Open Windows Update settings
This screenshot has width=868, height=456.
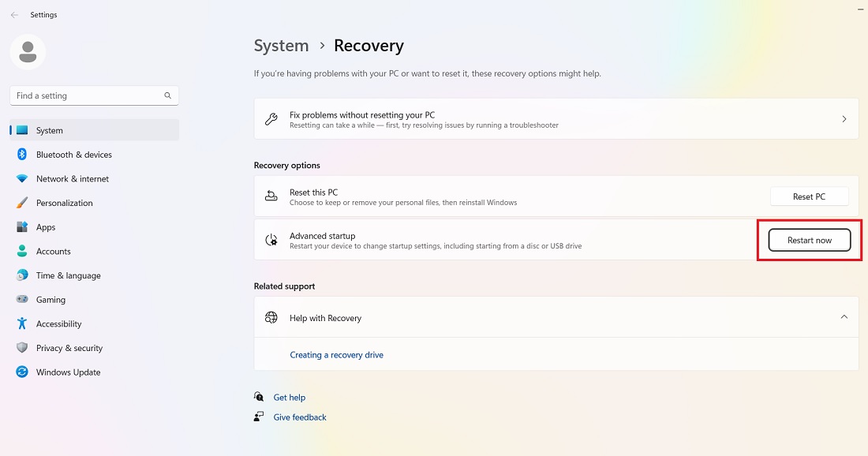68,372
